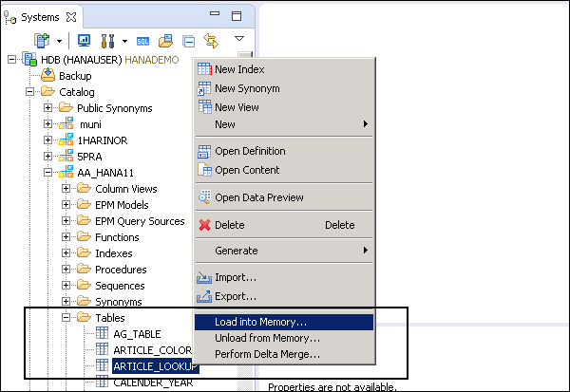Image resolution: width=570 pixels, height=392 pixels.
Task: Select the Tables folder label
Action: [x=110, y=318]
